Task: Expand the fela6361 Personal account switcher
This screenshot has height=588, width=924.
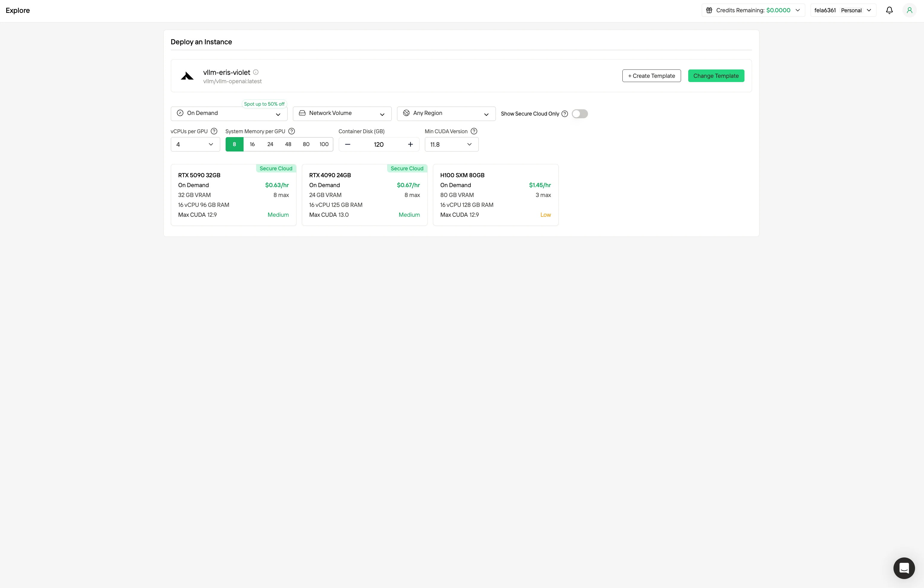Action: [843, 10]
